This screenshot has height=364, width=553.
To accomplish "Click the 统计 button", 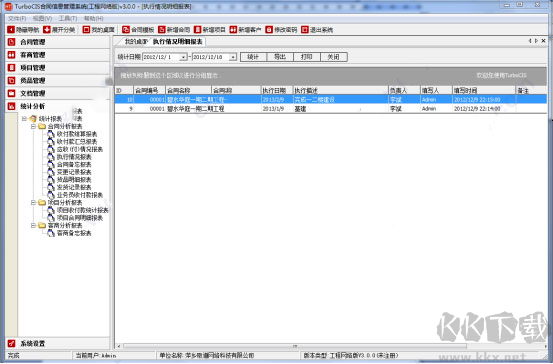I will (253, 57).
